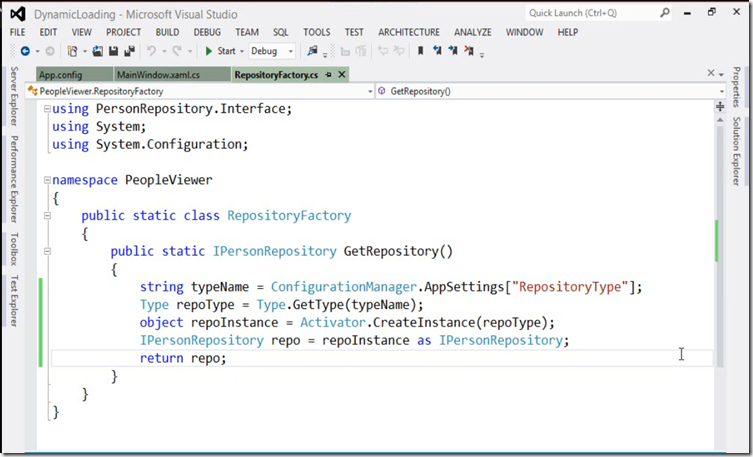Switch to the App.config tab
The width and height of the screenshot is (753, 457).
(x=74, y=75)
